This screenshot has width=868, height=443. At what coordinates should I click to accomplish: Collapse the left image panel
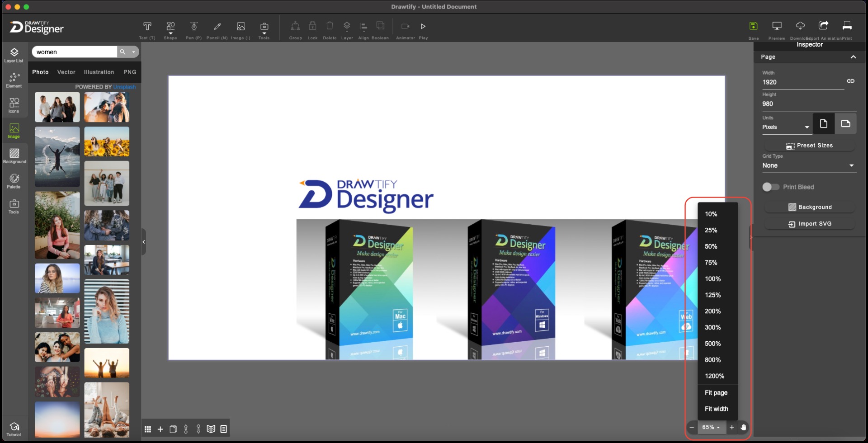(x=144, y=242)
